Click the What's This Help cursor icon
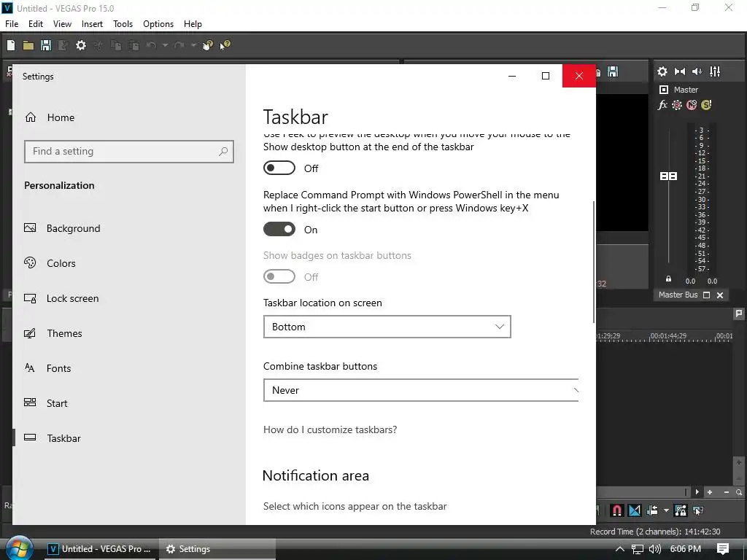Image resolution: width=747 pixels, height=560 pixels. coord(225,45)
